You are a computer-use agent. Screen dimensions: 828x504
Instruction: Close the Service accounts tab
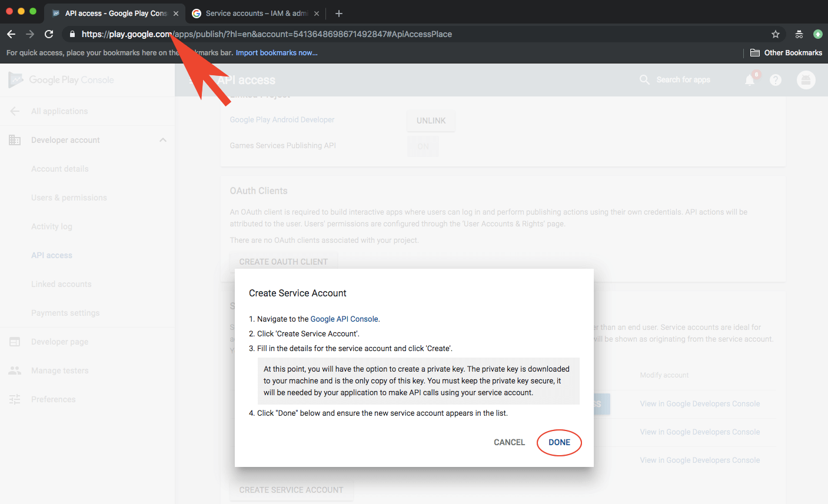point(317,13)
